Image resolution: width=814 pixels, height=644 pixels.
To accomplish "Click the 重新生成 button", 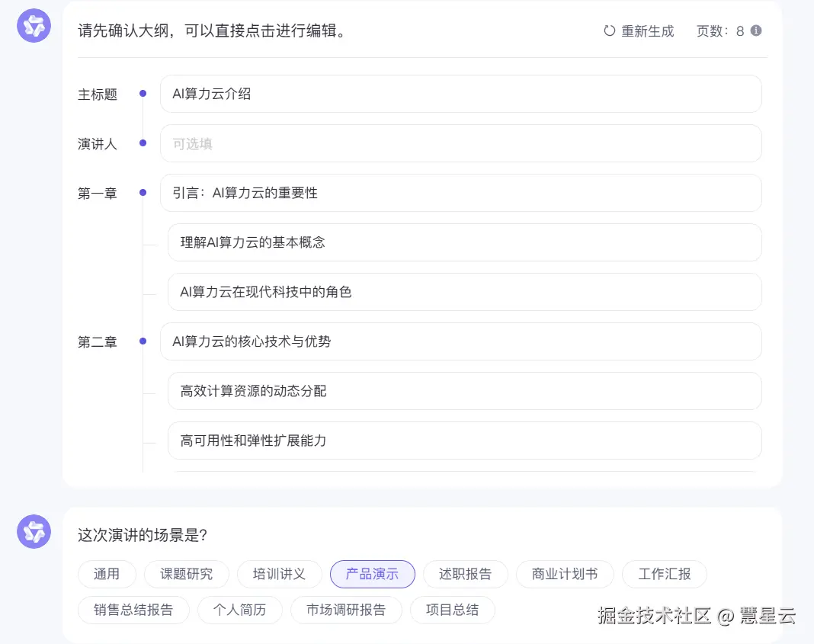I will click(x=639, y=31).
